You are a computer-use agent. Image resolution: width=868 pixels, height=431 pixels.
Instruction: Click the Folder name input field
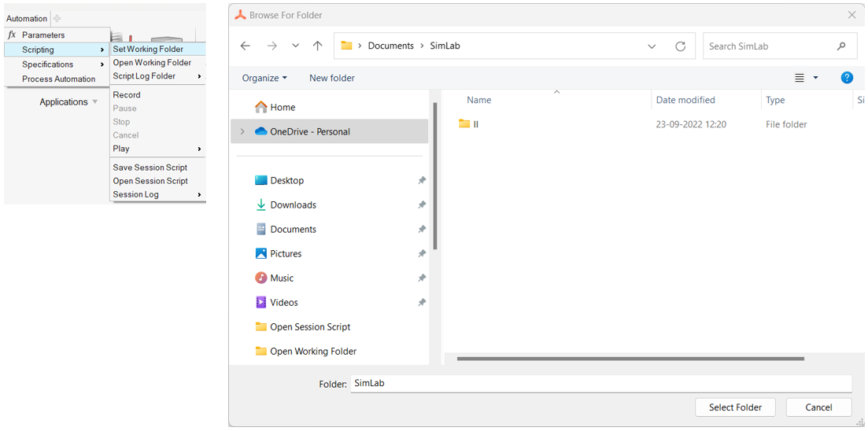tap(600, 384)
